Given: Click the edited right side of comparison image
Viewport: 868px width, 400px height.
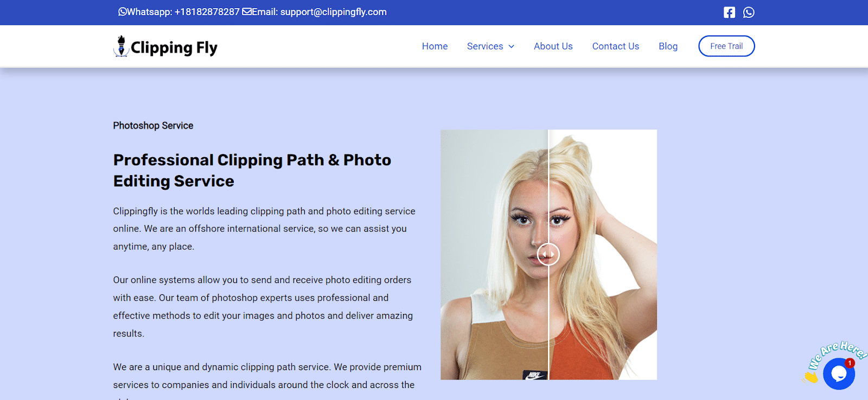Looking at the screenshot, I should coord(603,254).
